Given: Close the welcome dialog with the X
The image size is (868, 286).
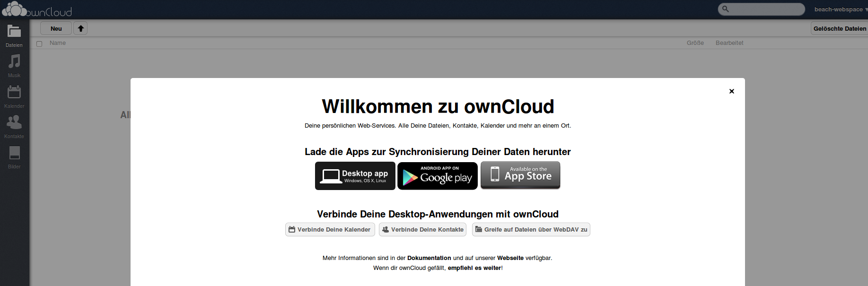Looking at the screenshot, I should coord(732,91).
